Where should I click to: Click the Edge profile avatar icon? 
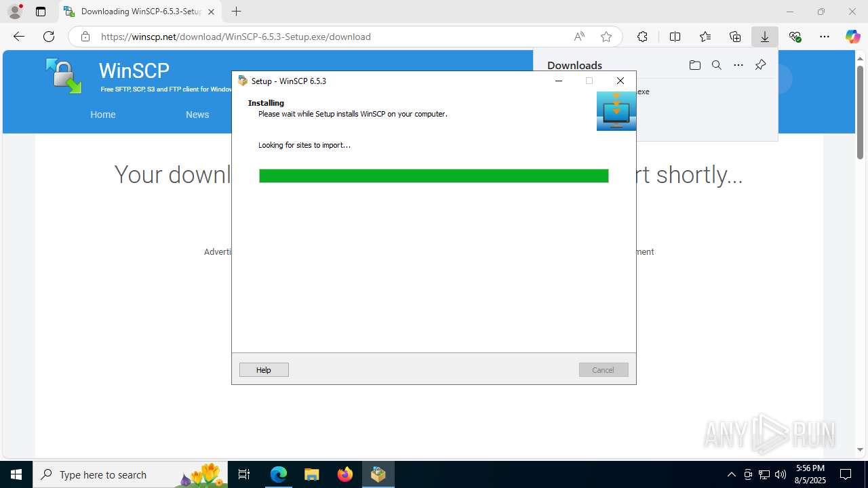click(x=15, y=12)
